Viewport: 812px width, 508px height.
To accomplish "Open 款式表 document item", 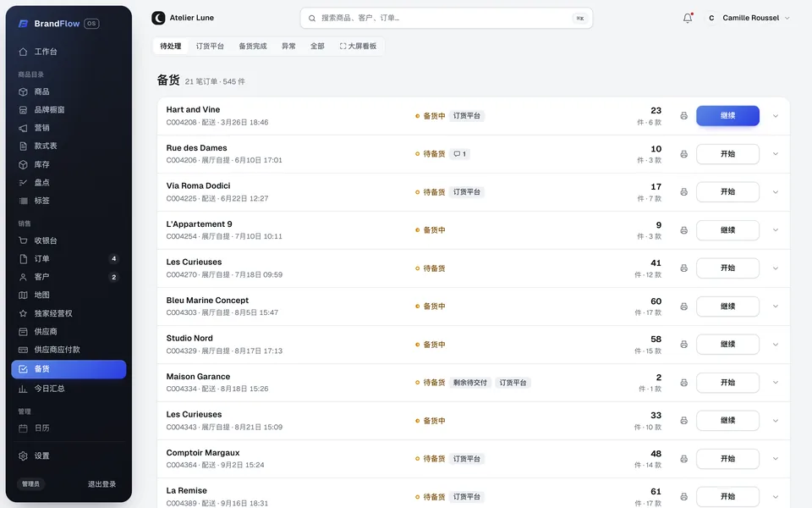I will 69,146.
